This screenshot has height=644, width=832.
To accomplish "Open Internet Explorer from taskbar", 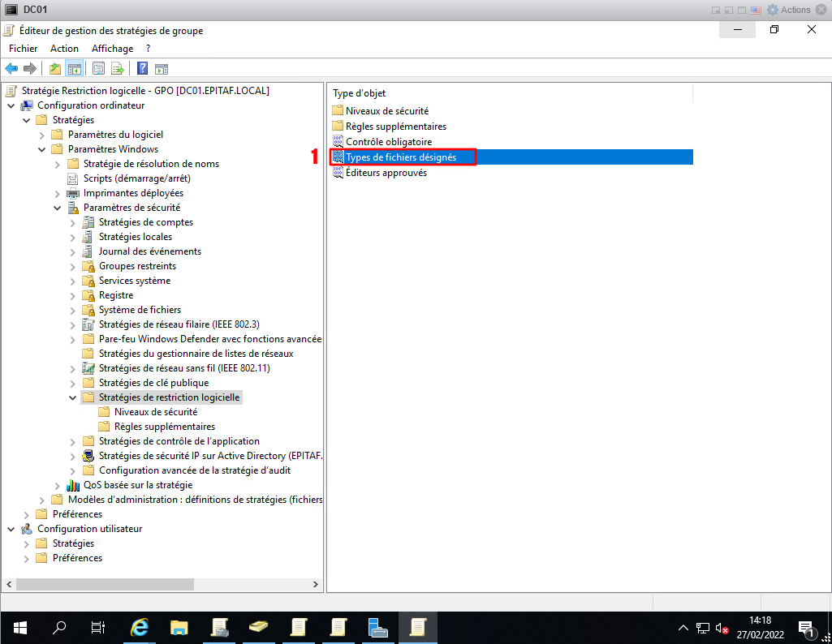I will (x=140, y=627).
